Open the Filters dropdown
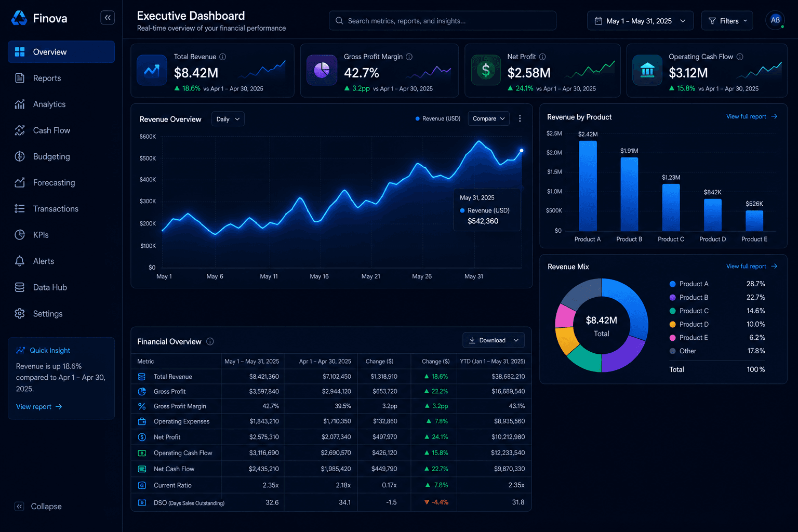Viewport: 798px width, 532px height. (x=727, y=21)
